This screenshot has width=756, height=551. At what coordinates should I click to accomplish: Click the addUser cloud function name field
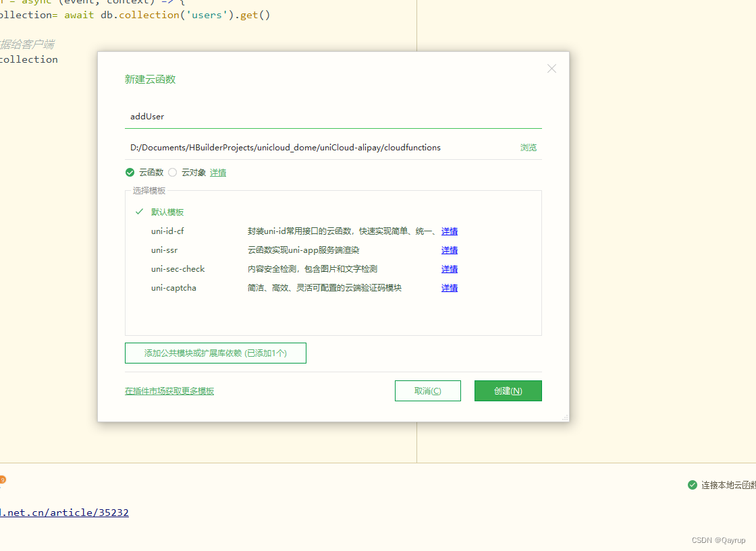pos(270,116)
